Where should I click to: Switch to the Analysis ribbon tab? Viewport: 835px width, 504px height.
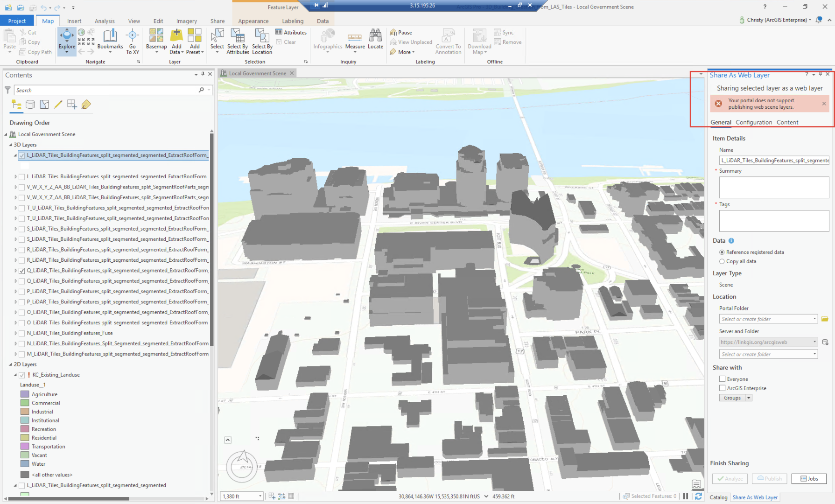tap(105, 21)
